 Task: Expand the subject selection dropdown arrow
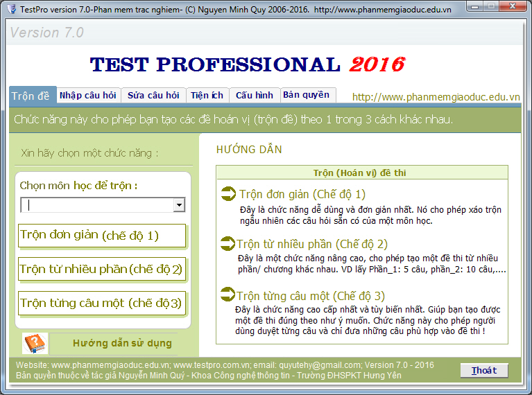tap(178, 205)
